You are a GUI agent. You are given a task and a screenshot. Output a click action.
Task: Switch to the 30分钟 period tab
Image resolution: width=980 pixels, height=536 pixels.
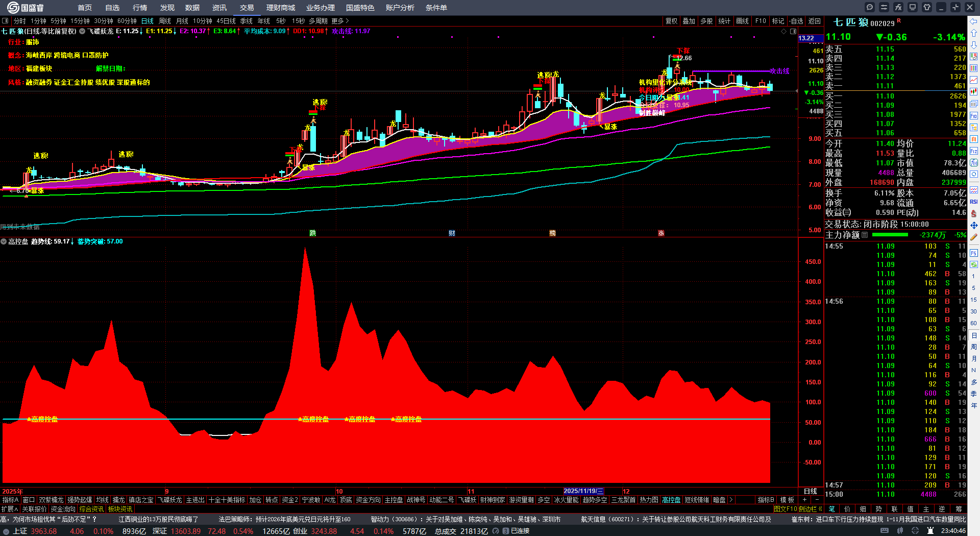104,21
